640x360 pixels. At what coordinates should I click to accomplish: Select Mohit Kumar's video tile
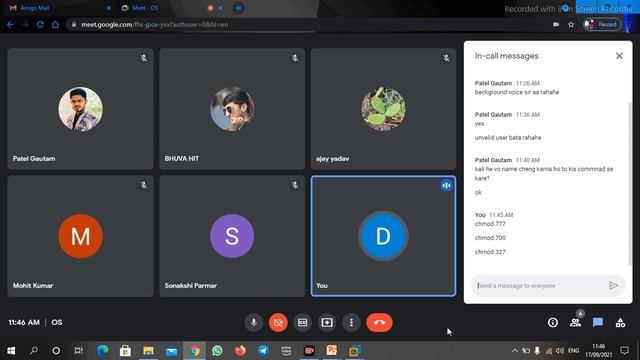tap(80, 236)
